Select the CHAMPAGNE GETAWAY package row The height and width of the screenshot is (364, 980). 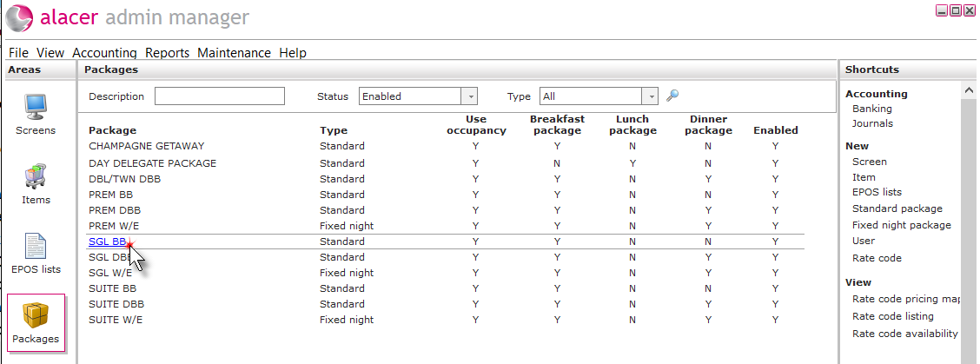[445, 146]
